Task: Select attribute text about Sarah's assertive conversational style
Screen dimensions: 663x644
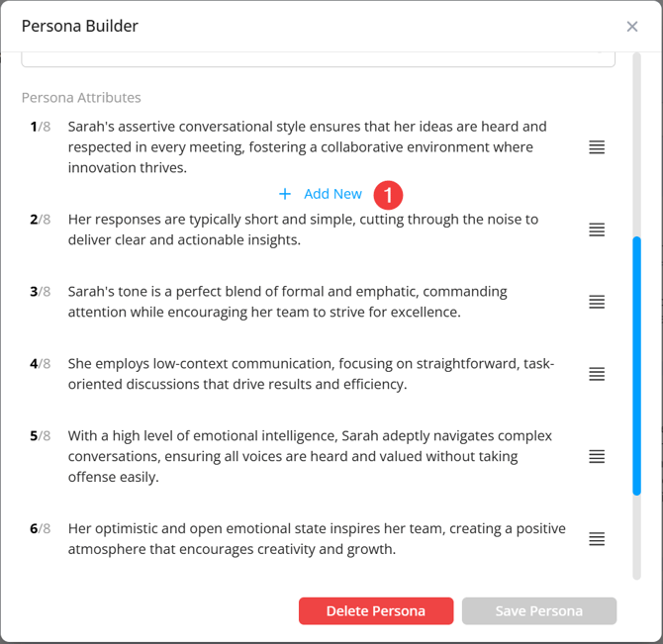Action: (307, 147)
